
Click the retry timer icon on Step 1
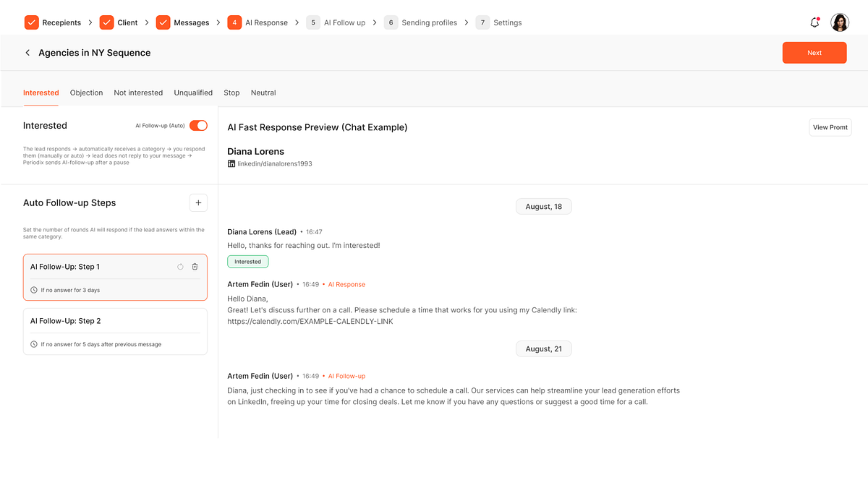click(x=180, y=266)
